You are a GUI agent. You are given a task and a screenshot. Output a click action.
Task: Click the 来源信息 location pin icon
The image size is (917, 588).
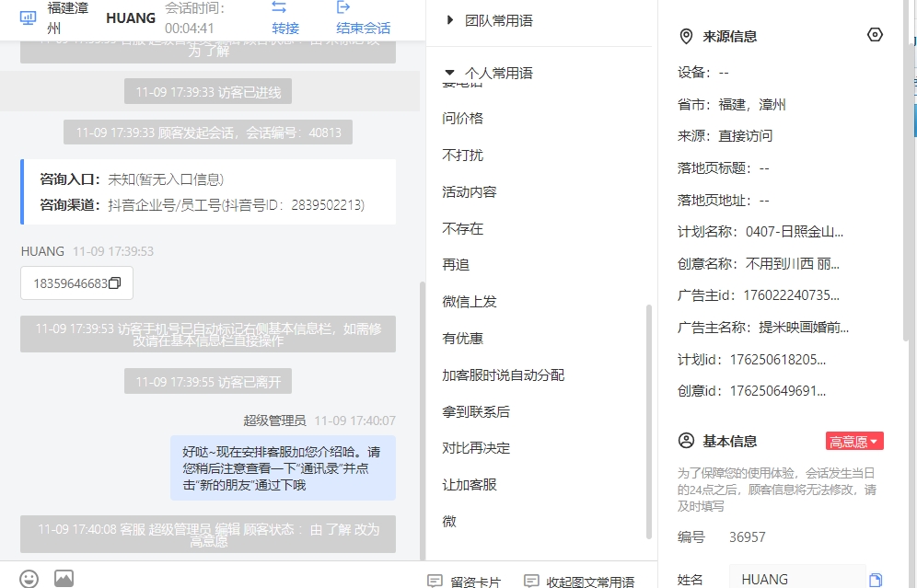pos(686,36)
